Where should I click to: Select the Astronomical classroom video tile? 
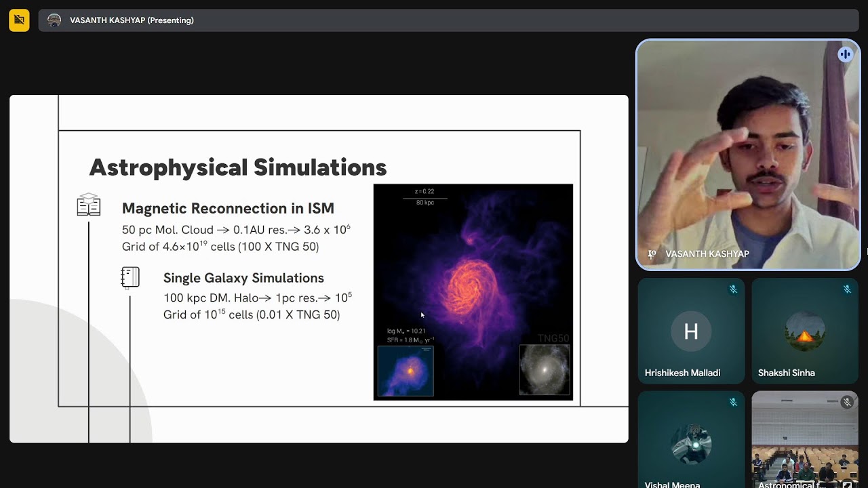(x=805, y=439)
